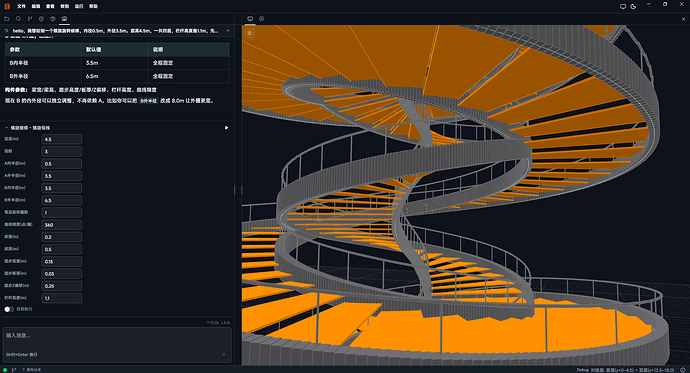Run the spiral stair script with play button
This screenshot has width=690, height=373.
tap(227, 128)
